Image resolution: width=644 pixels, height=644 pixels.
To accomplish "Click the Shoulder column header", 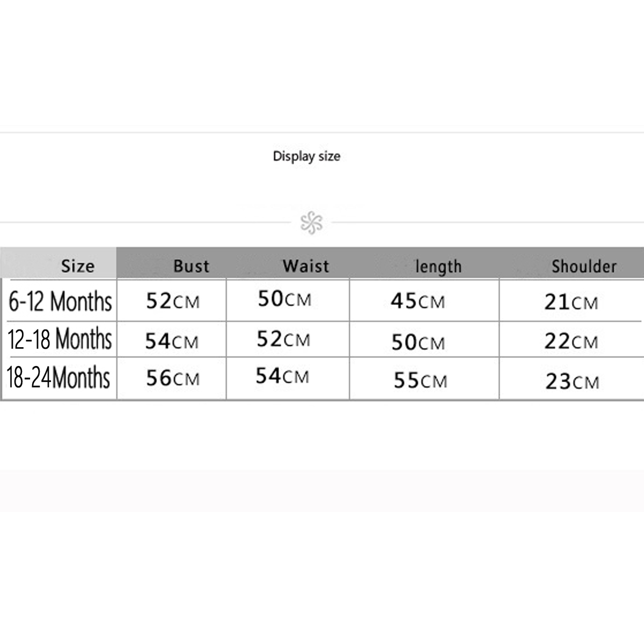I will (584, 266).
